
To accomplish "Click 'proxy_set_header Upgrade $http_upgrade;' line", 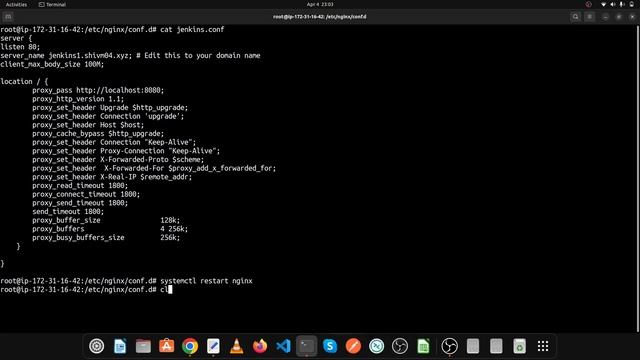I will pos(110,108).
